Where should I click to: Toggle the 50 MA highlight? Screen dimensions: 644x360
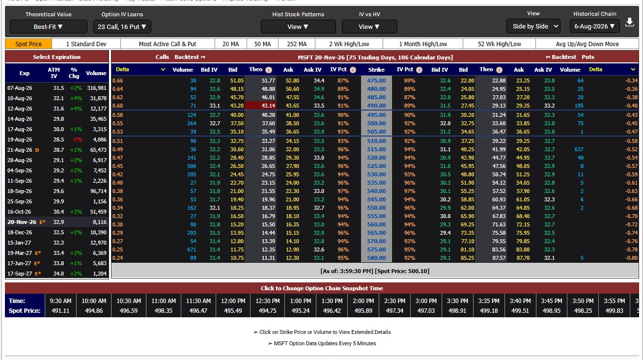[262, 44]
